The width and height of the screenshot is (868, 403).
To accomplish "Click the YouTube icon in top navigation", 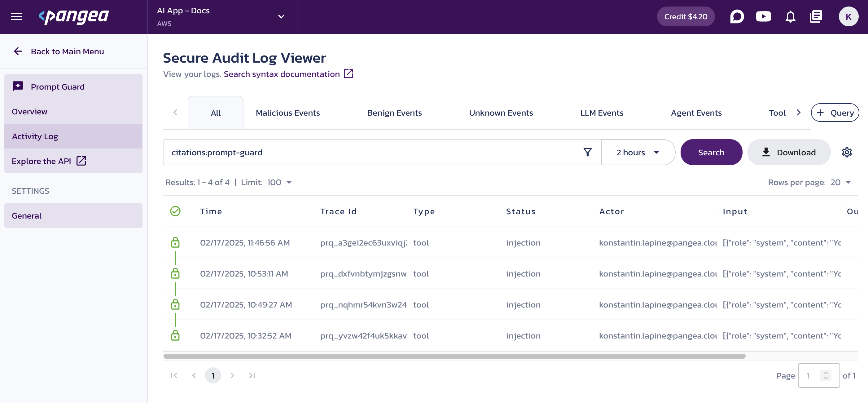I will coord(765,16).
